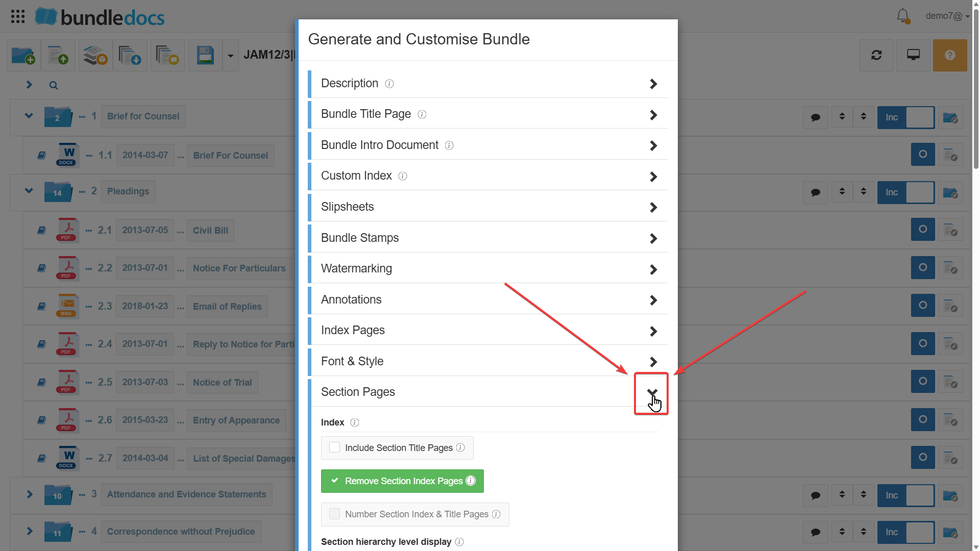Open dropdown arrow next to save icon
Viewport: 980px width, 551px height.
pyautogui.click(x=231, y=56)
